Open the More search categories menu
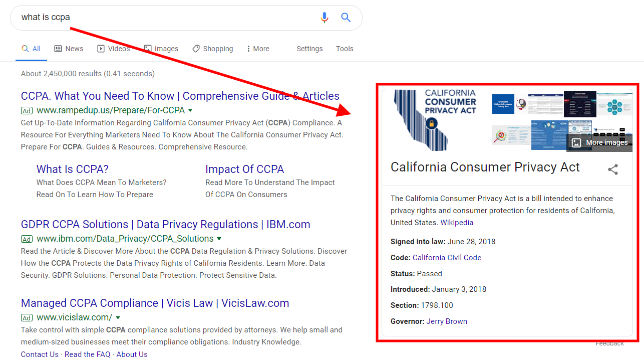Viewport: 644px width, 360px height. coord(258,49)
